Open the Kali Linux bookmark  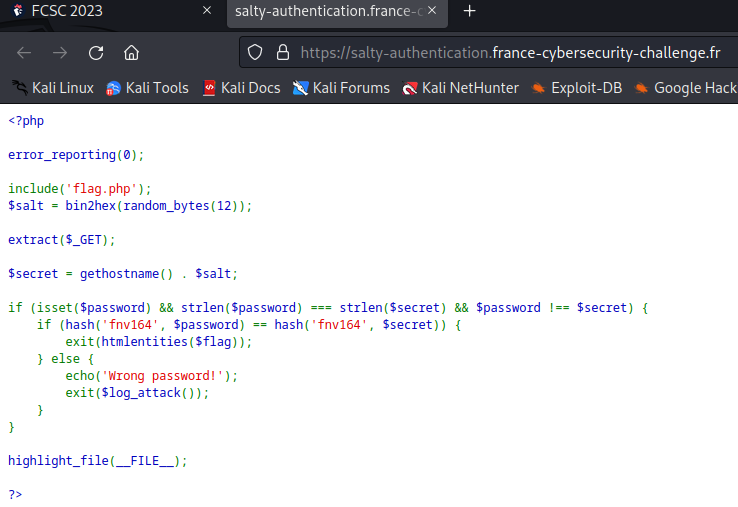[53, 88]
